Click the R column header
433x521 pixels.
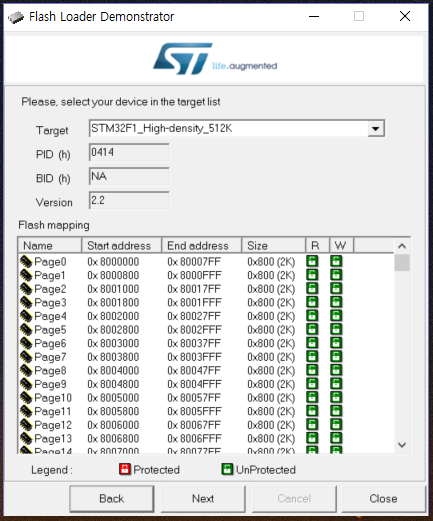[318, 246]
